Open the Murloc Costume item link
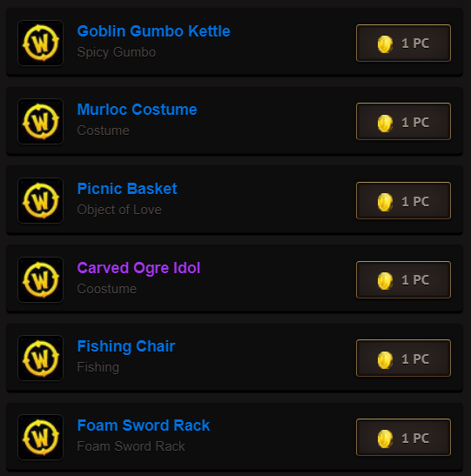Image resolution: width=471 pixels, height=476 pixels. click(137, 110)
